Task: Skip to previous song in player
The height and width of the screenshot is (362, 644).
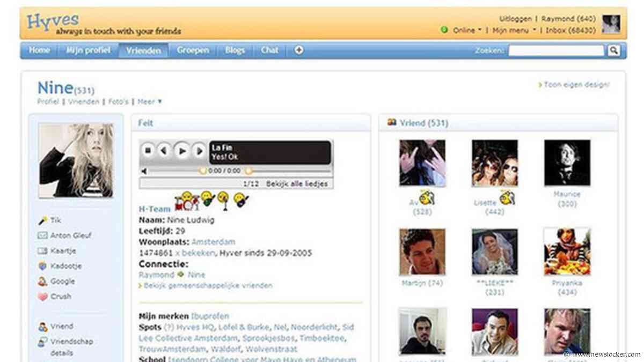Action: pos(164,151)
